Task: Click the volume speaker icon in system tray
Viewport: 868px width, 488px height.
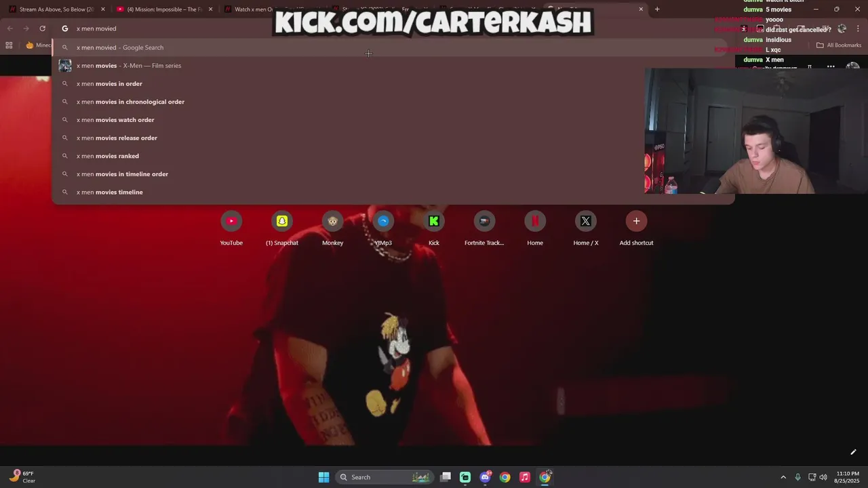Action: click(x=823, y=477)
